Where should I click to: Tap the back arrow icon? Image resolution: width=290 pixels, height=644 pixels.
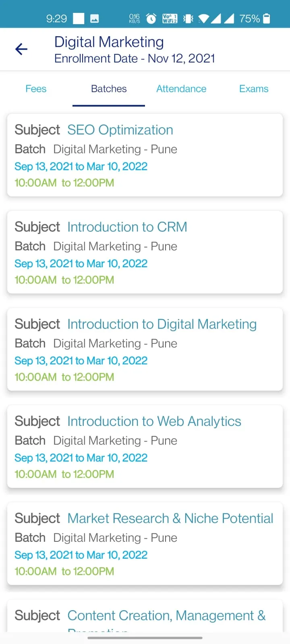21,49
